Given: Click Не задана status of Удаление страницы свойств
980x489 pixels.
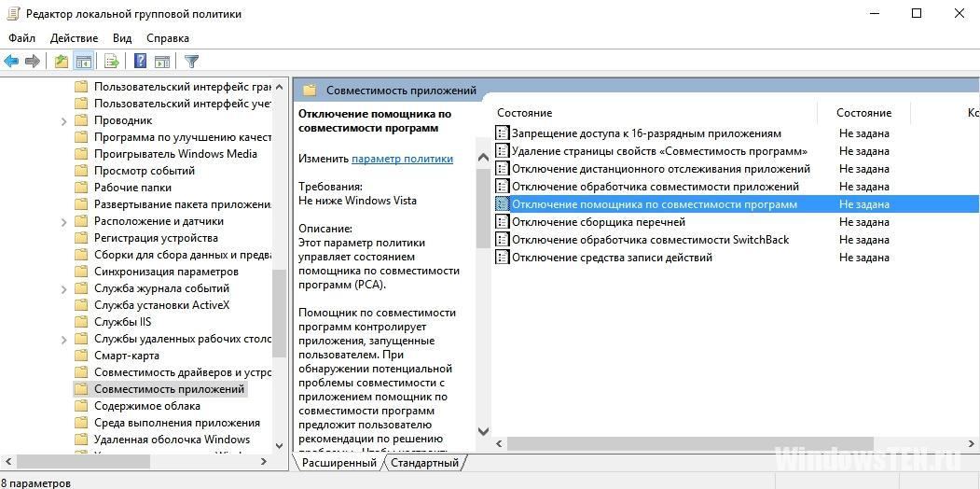Looking at the screenshot, I should [863, 150].
